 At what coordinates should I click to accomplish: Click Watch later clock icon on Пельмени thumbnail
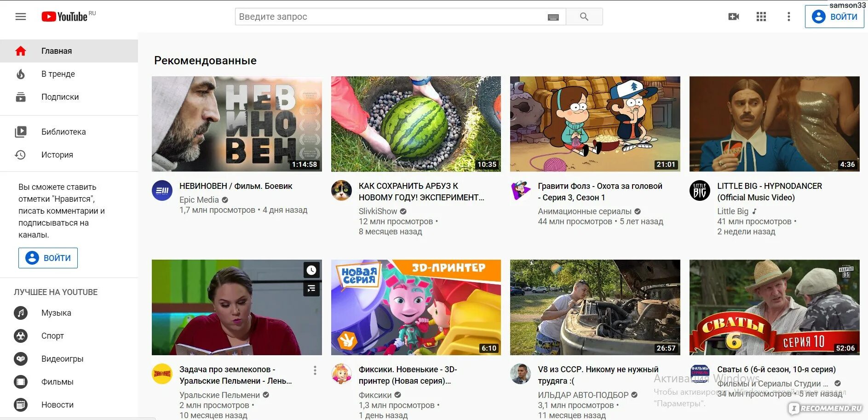click(311, 270)
